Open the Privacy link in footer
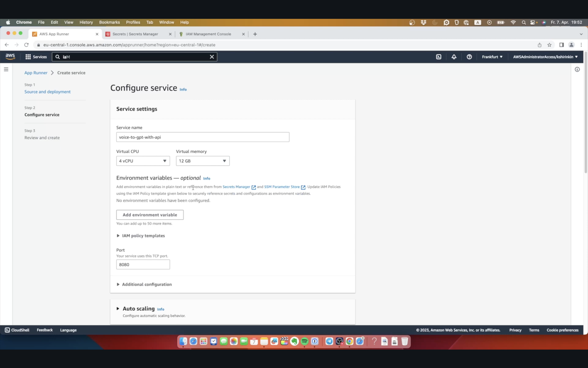Screen dimensions: 588x368 pos(515,330)
